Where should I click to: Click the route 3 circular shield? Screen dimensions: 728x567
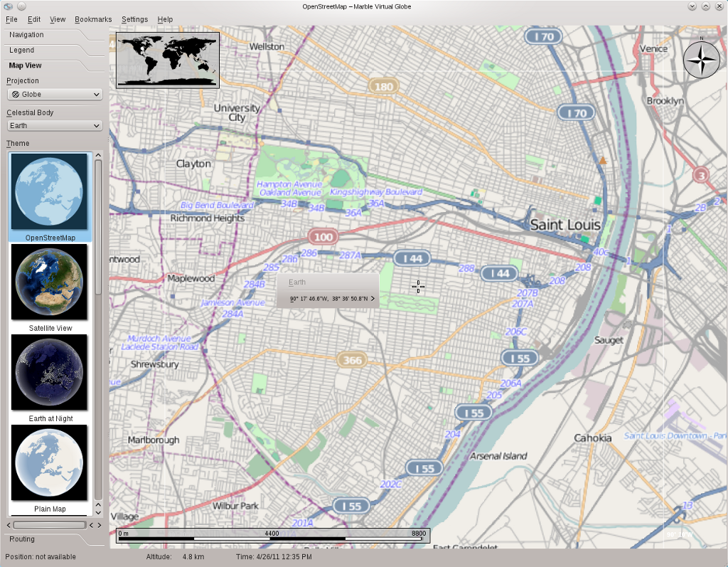701,175
